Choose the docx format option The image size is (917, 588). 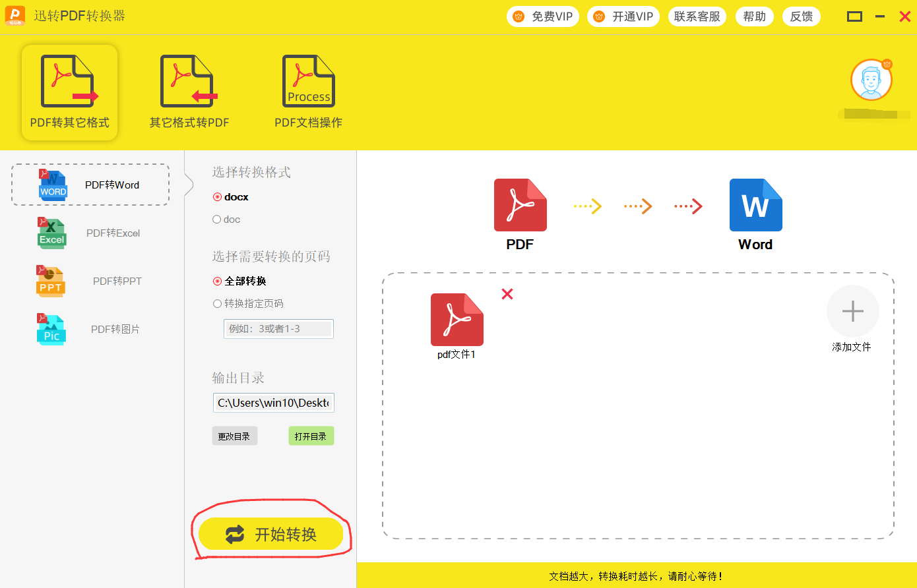point(231,197)
